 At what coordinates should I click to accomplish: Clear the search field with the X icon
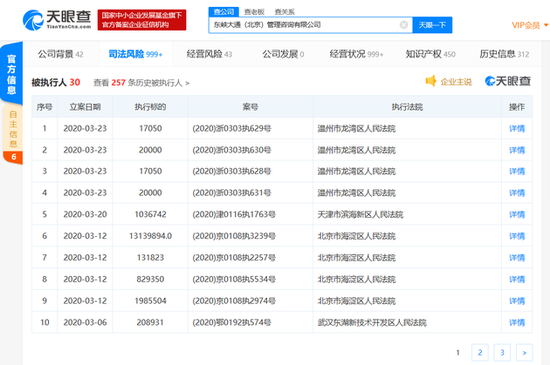(404, 25)
